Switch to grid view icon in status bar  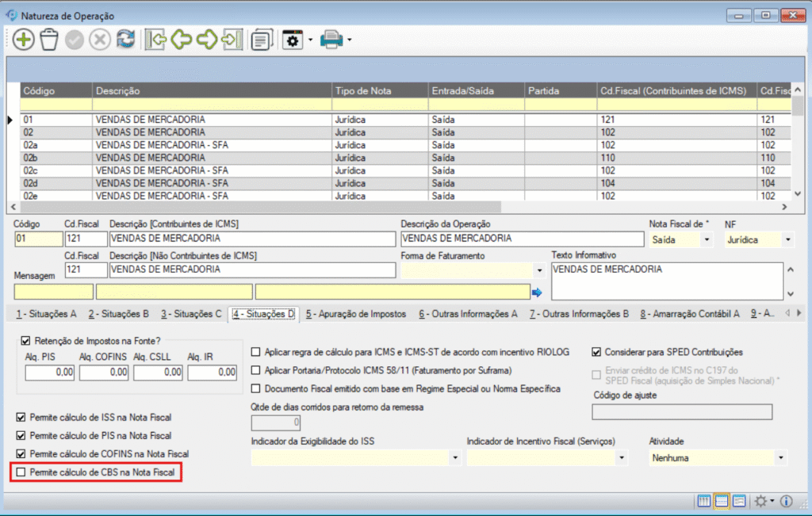[703, 501]
